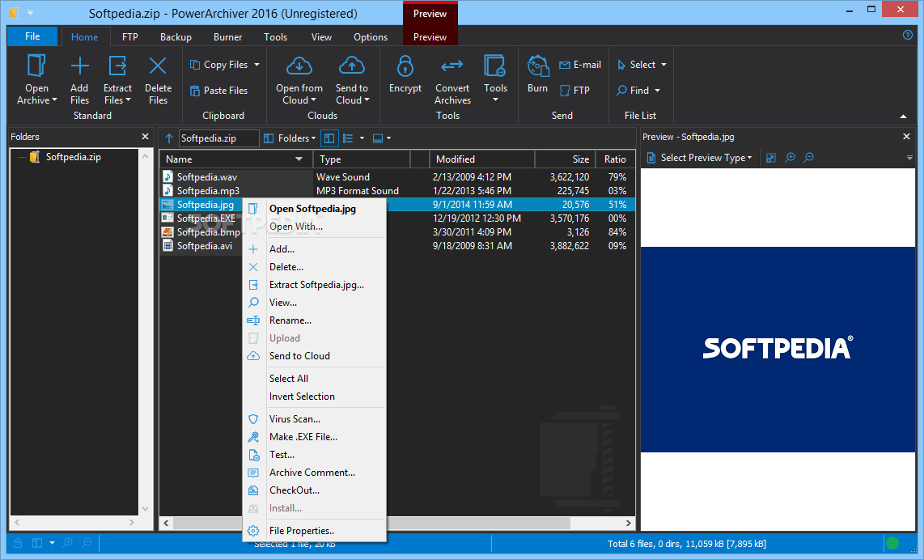This screenshot has height=560, width=924.
Task: Click the green status indicator circle
Action: [x=892, y=543]
